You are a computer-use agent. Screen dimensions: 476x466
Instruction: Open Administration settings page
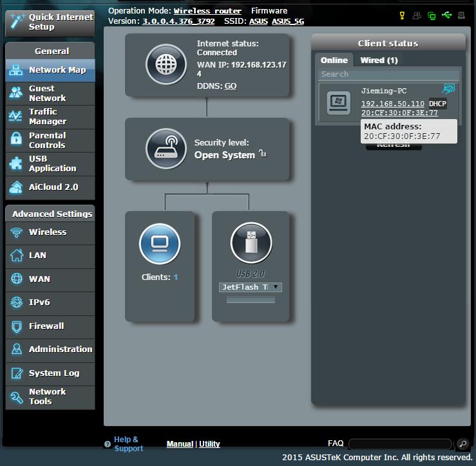coord(50,350)
